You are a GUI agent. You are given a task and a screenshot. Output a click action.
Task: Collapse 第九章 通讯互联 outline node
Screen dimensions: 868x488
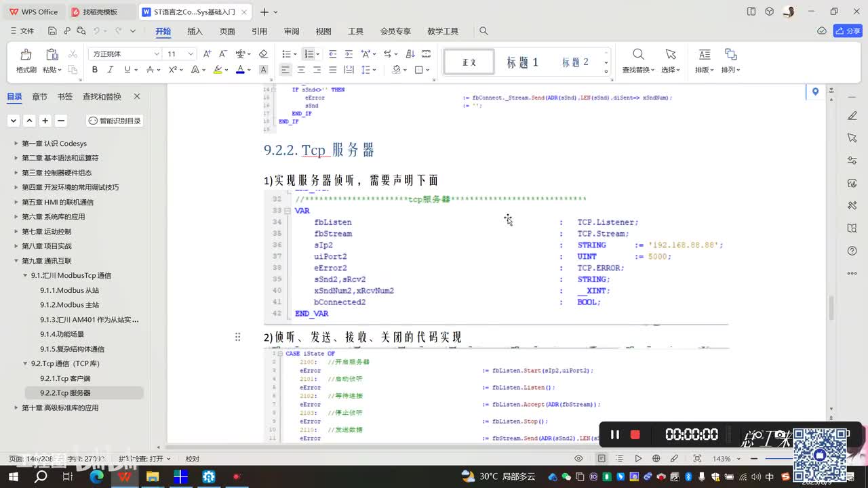16,261
